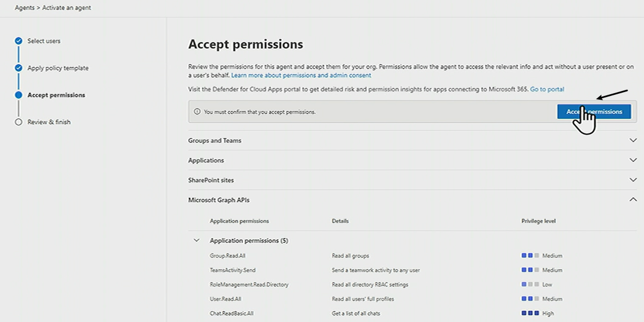
Task: Click the Chat.ReadBasic.All permission
Action: pos(232,313)
